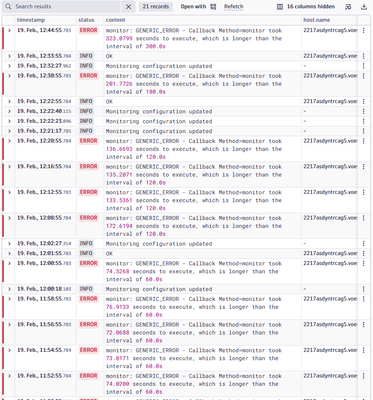The image size is (373, 400).
Task: Expand the 12:32:27 configuration updated record
Action: [9, 66]
